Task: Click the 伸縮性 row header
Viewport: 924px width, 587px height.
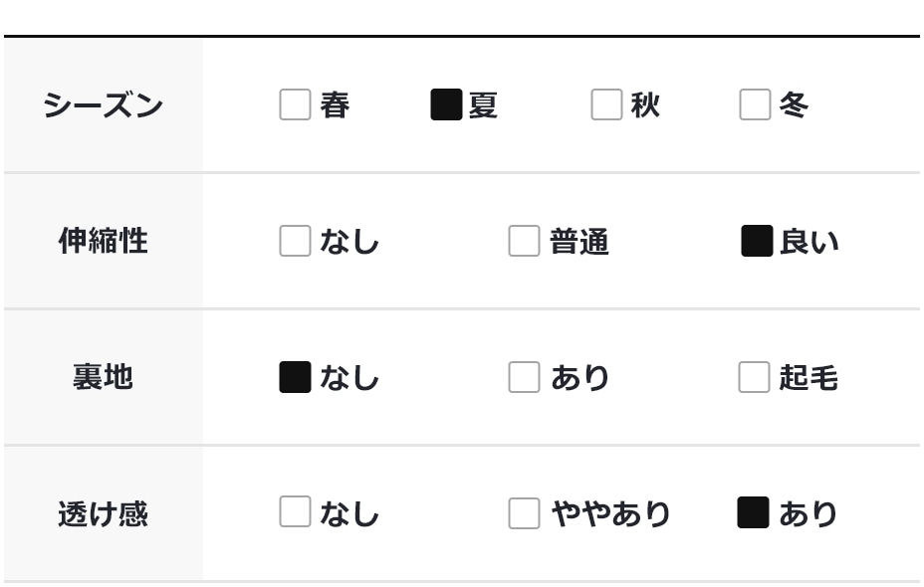Action: (x=103, y=241)
